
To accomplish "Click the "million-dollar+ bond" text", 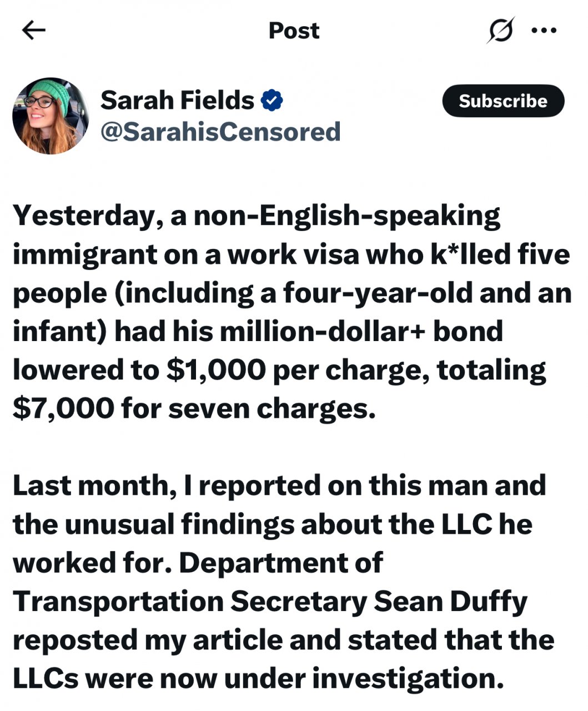I will tap(361, 332).
